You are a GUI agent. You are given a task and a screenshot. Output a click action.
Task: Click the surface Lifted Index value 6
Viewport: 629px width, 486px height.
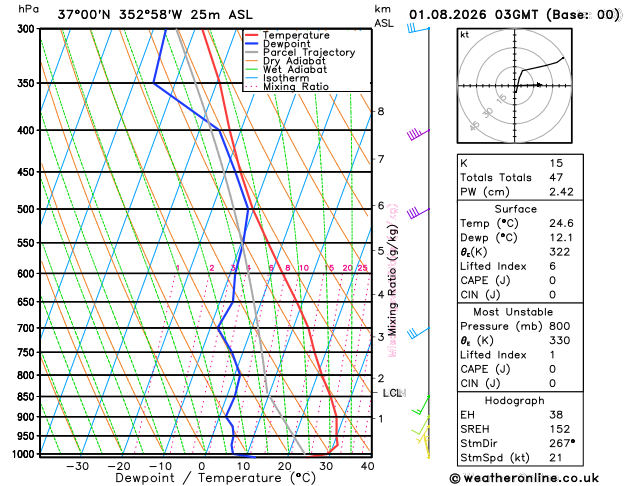tap(553, 266)
